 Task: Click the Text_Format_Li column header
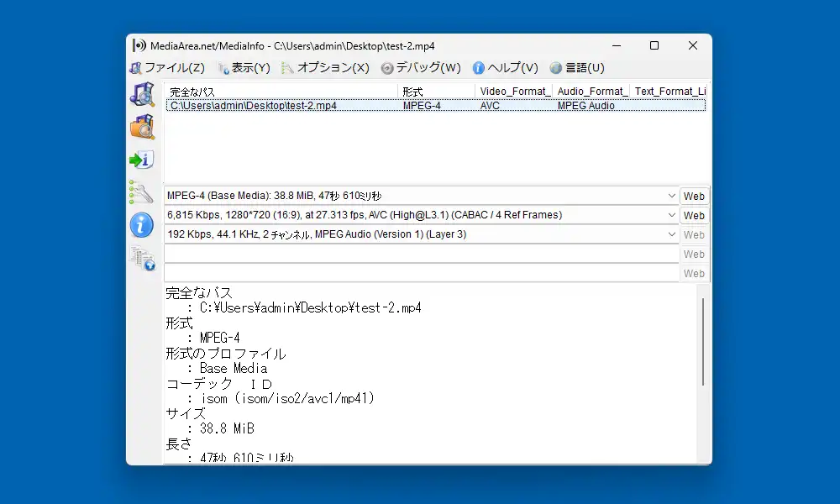(x=669, y=92)
